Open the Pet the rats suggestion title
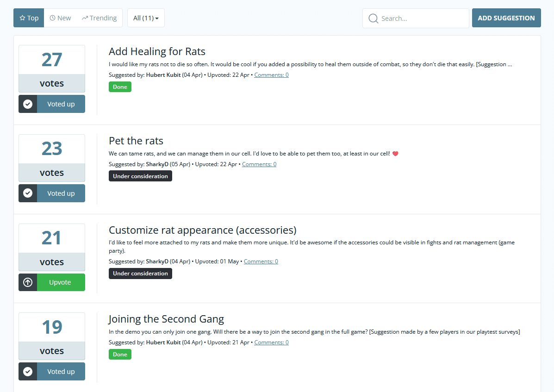554x392 pixels. pyautogui.click(x=136, y=141)
